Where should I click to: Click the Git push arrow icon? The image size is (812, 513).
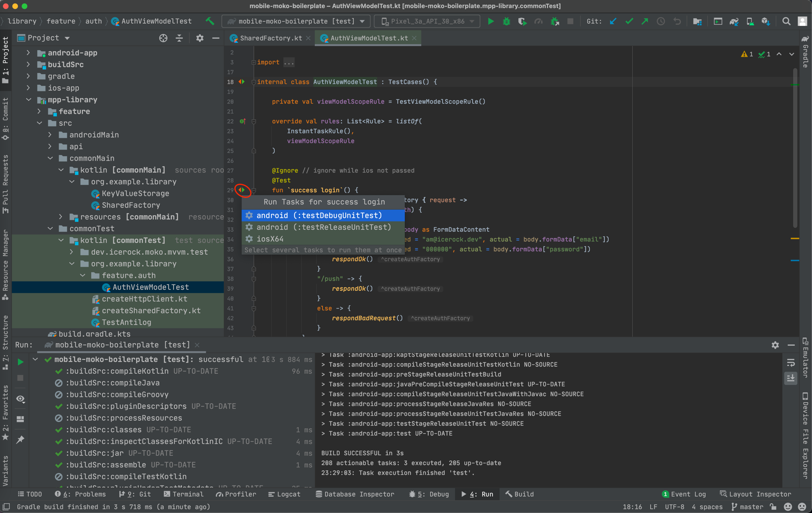645,21
